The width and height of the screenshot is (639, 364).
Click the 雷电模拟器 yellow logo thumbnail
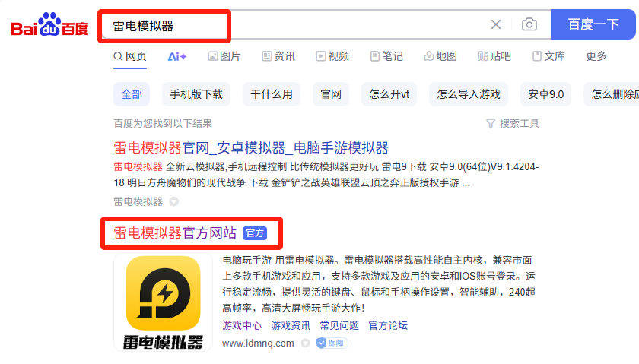163,302
